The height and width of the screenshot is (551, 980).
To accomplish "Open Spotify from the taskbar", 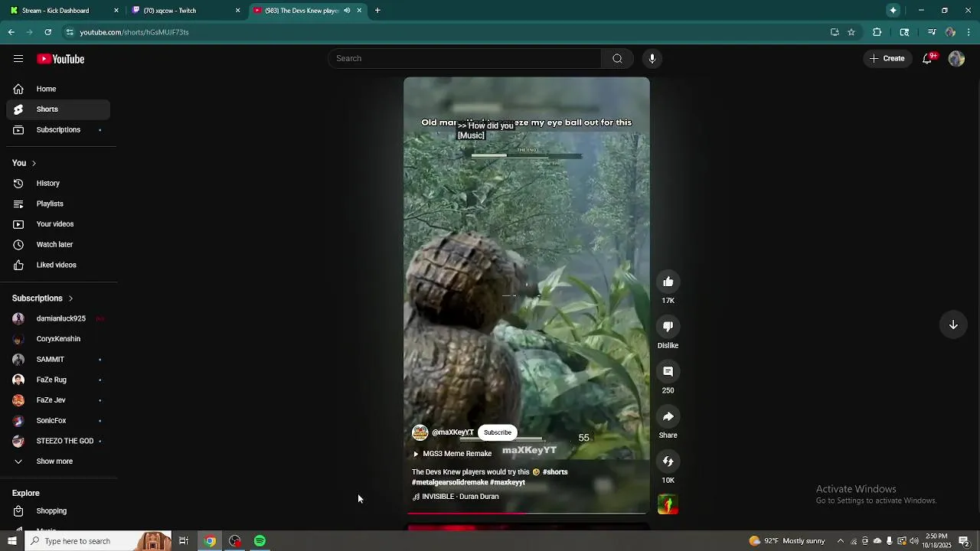I will coord(260,541).
